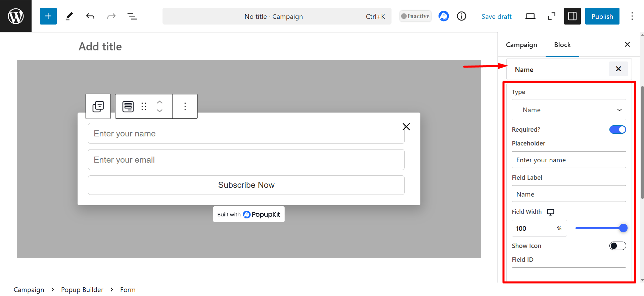The height and width of the screenshot is (296, 644).
Task: Click the Publish button
Action: (x=602, y=16)
